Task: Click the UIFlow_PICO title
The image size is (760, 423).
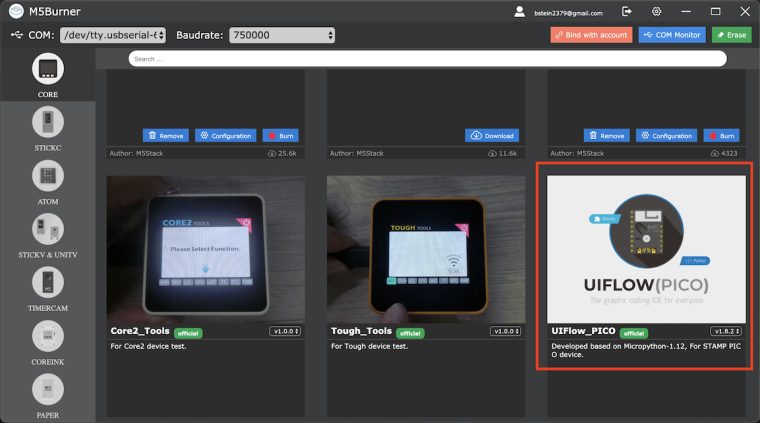Action: click(x=583, y=331)
